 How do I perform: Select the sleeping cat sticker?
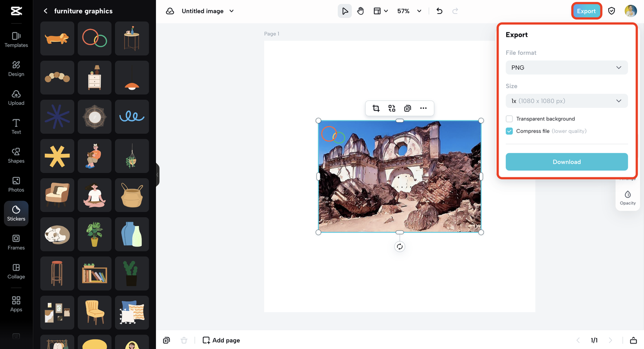click(57, 234)
